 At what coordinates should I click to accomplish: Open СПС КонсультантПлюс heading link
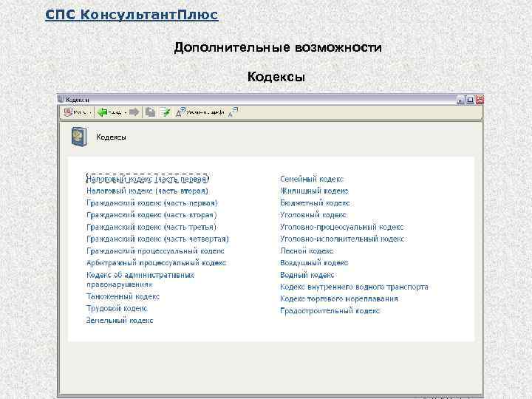click(x=132, y=15)
